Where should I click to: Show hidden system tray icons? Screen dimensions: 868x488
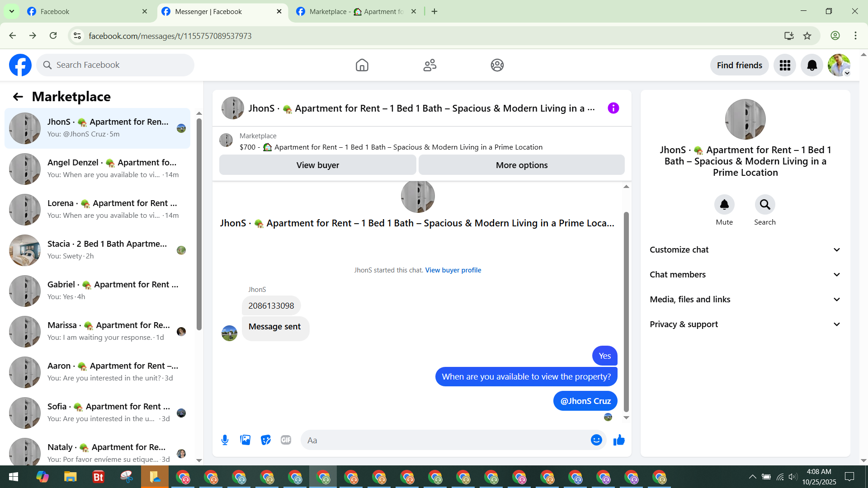point(752,477)
